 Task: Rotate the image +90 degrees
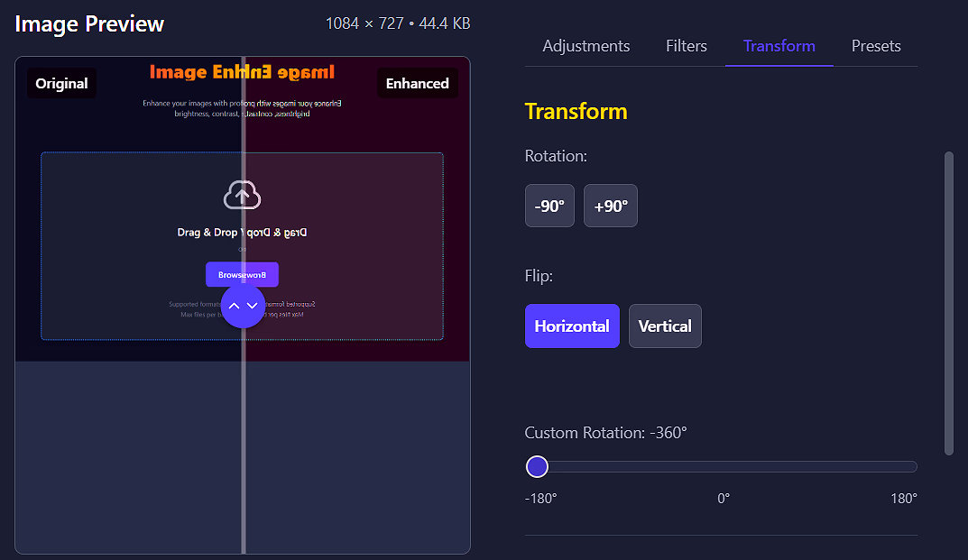click(x=610, y=205)
